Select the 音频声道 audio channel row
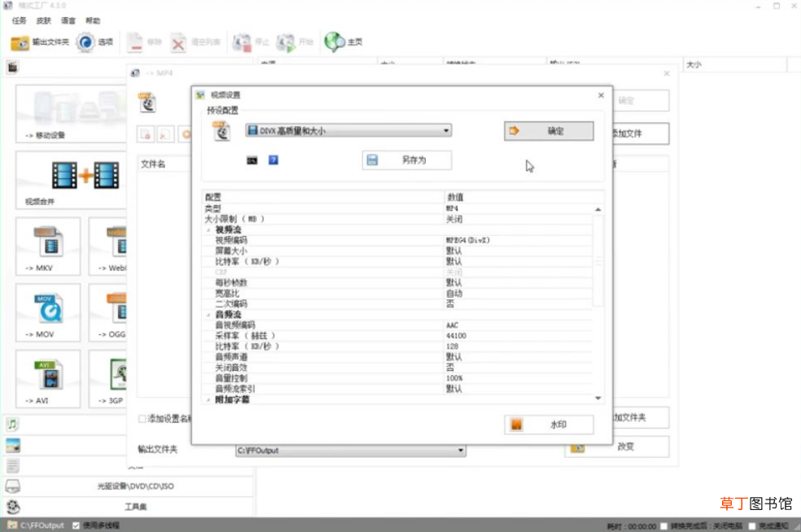The height and width of the screenshot is (532, 801). (399, 357)
